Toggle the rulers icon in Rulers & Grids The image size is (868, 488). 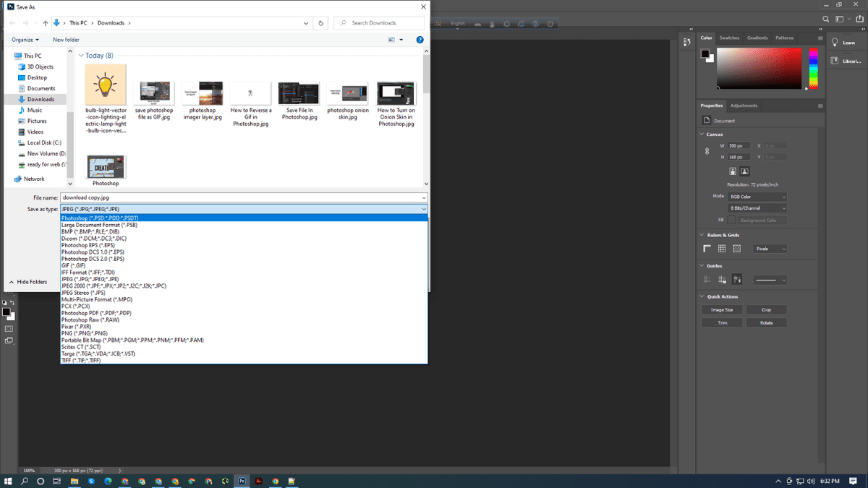707,249
